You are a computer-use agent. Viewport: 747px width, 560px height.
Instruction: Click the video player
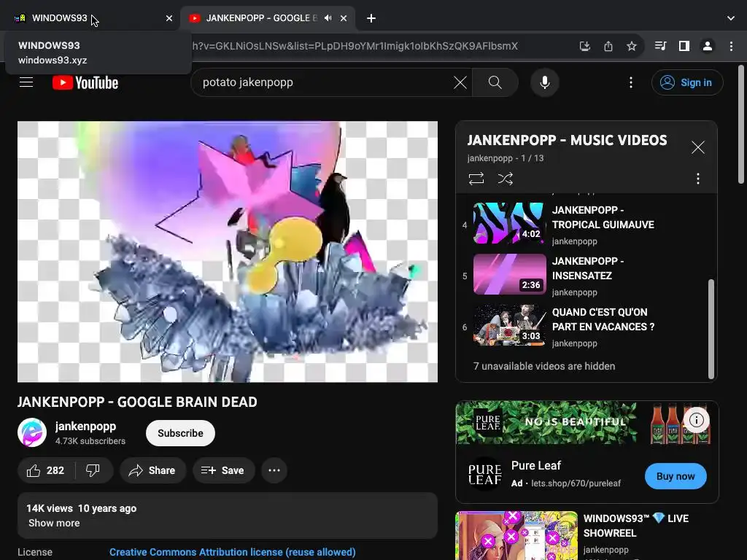[x=228, y=252]
